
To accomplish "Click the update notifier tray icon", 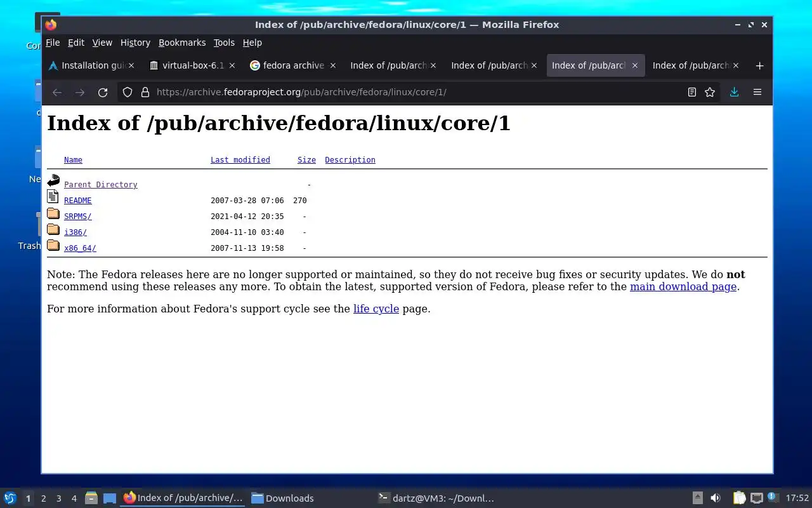I will click(773, 497).
